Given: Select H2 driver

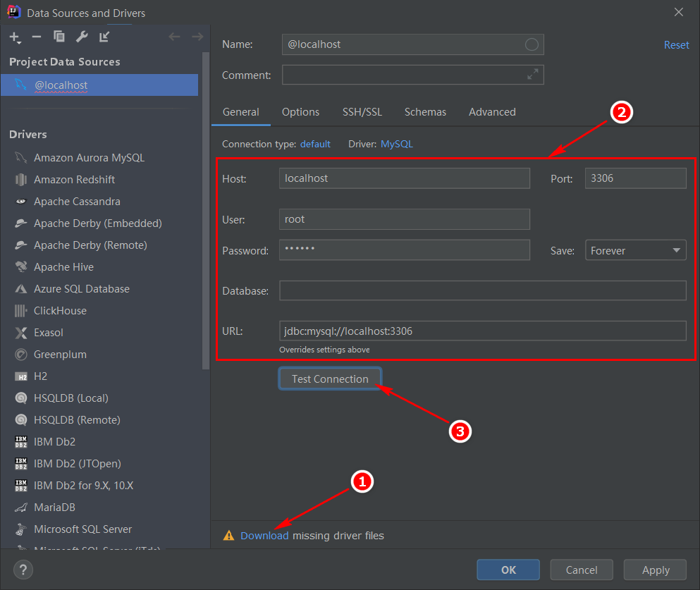Looking at the screenshot, I should point(40,376).
